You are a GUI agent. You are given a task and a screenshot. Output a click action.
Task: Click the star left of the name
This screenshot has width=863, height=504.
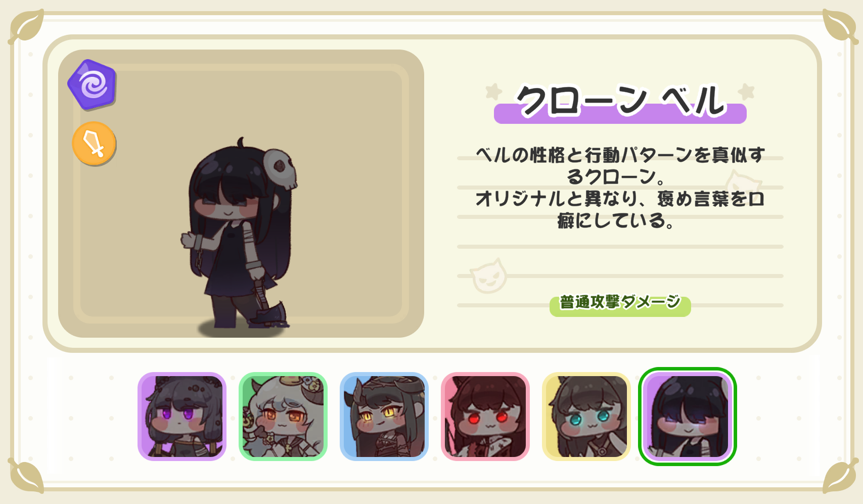pos(494,91)
